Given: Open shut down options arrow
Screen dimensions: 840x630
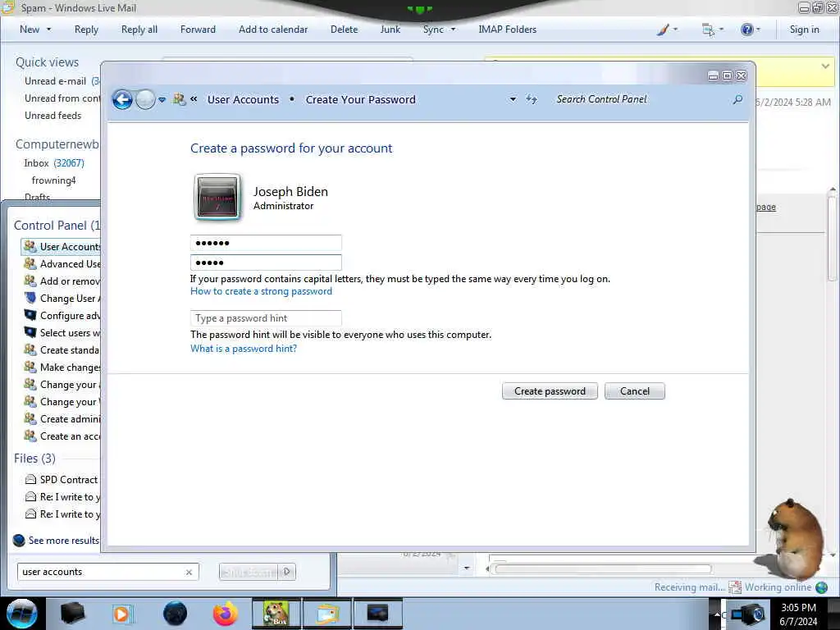Looking at the screenshot, I should tap(287, 572).
